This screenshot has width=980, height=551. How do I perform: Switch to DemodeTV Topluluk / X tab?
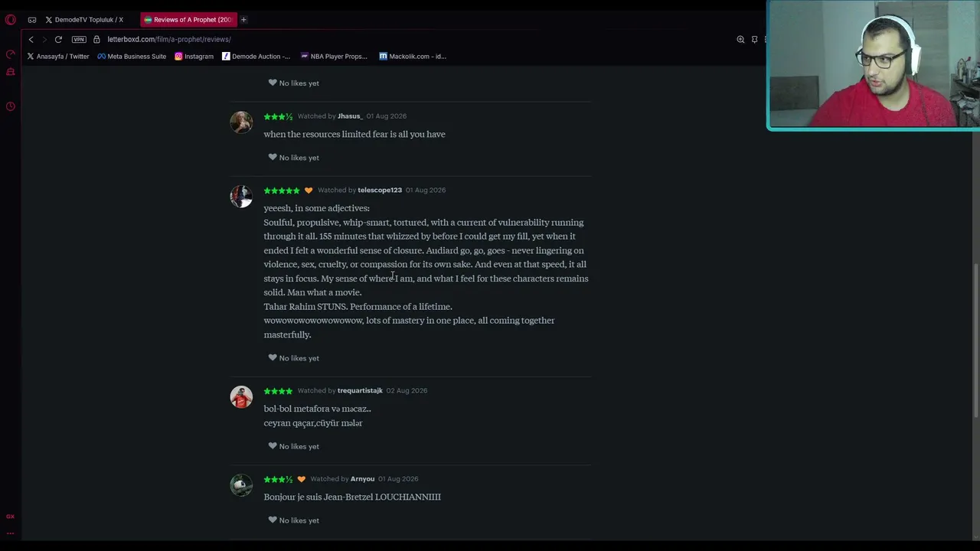(x=84, y=19)
